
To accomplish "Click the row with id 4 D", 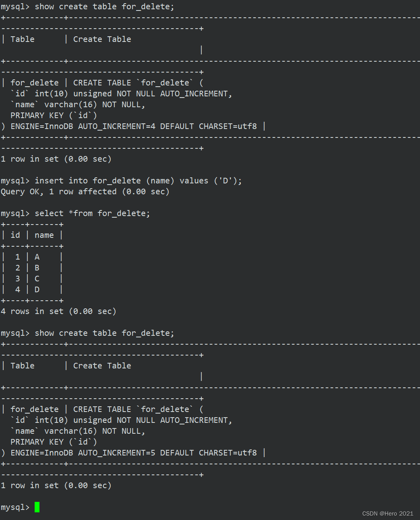I will 32,289.
